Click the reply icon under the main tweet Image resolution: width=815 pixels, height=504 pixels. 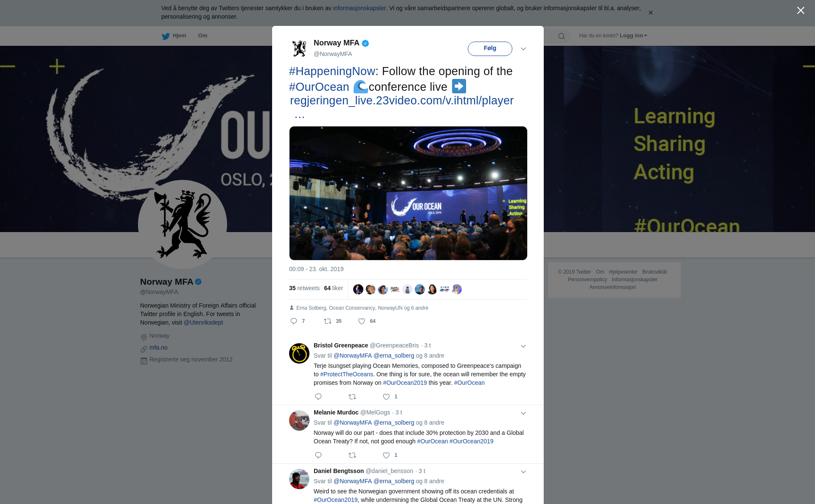click(x=293, y=321)
